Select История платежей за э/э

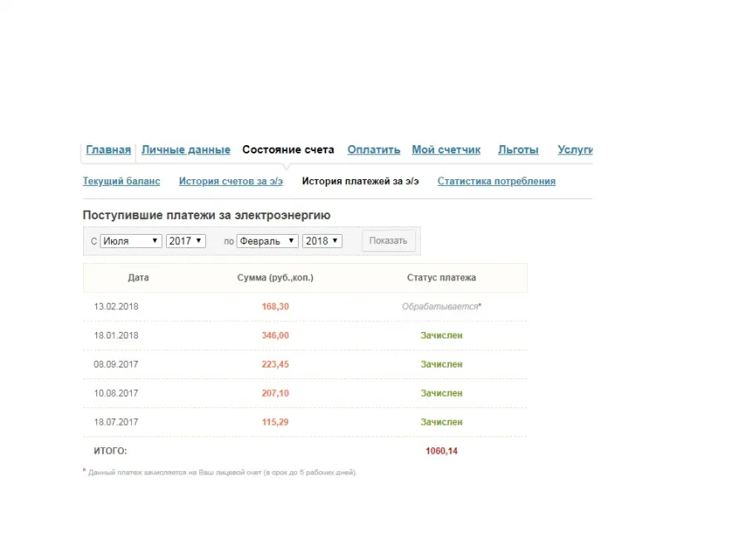[x=360, y=181]
